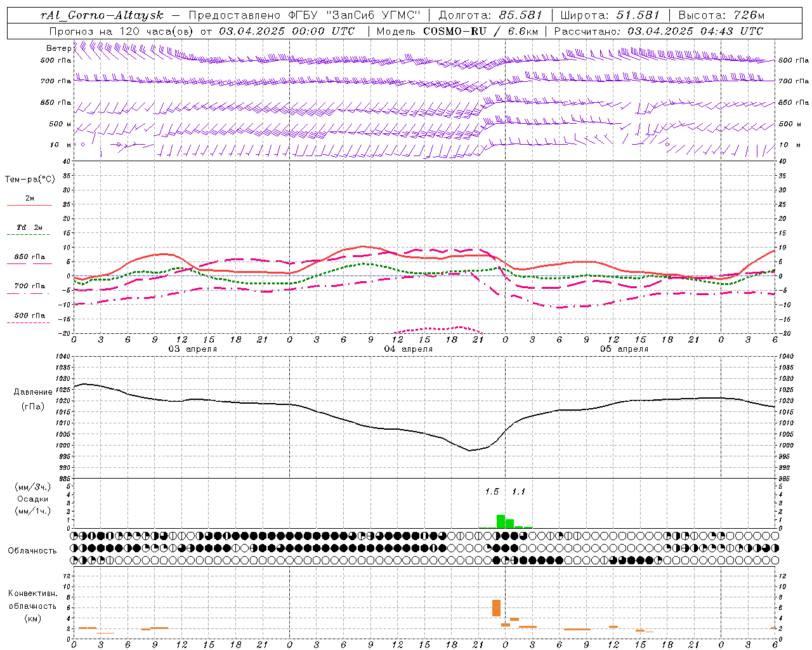
Task: Click the 04 апреля date label
Action: [x=408, y=349]
